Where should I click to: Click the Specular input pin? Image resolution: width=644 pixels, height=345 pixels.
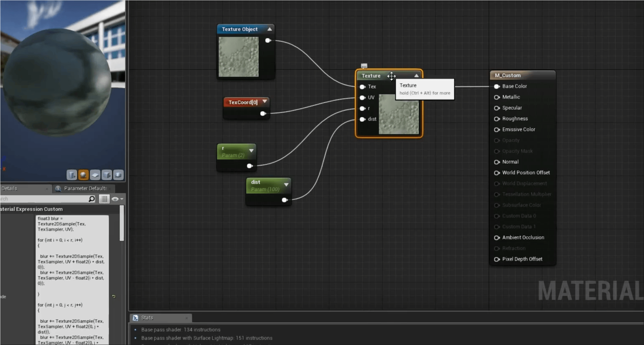[497, 108]
